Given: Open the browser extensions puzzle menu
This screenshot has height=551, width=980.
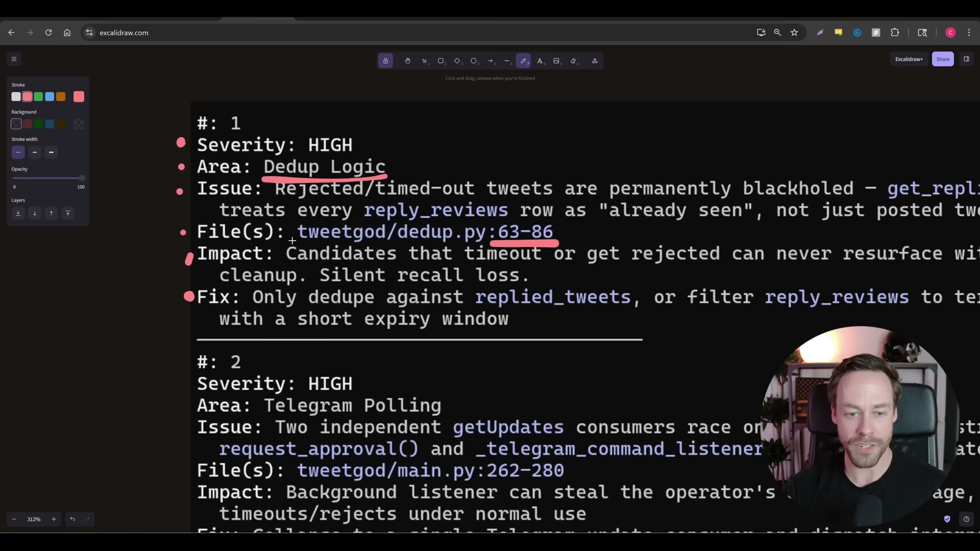Looking at the screenshot, I should [895, 33].
